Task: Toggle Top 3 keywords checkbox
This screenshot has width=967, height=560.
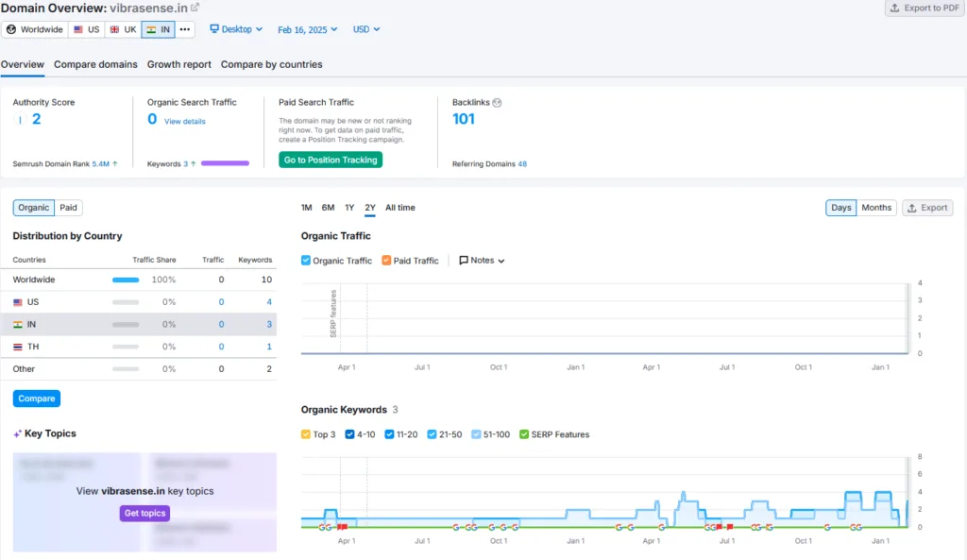Action: click(306, 434)
